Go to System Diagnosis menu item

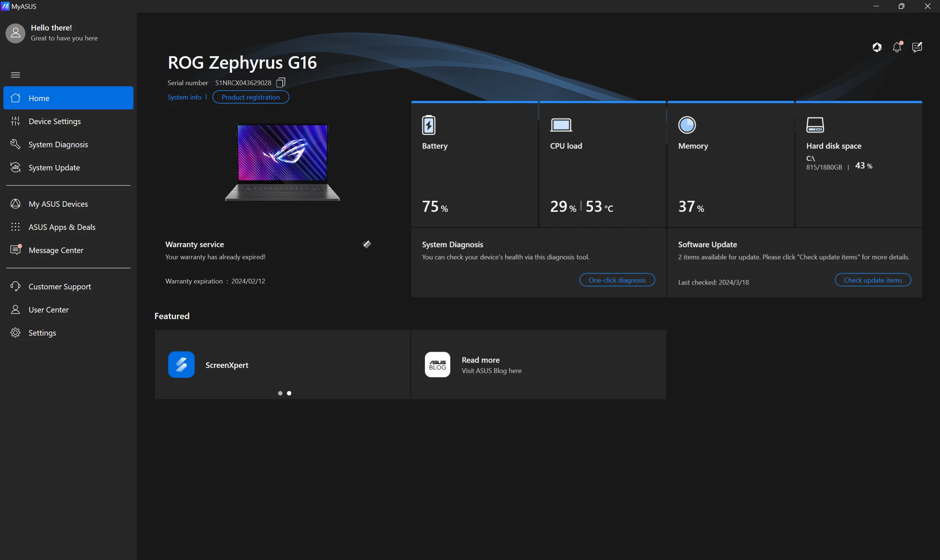tap(58, 145)
